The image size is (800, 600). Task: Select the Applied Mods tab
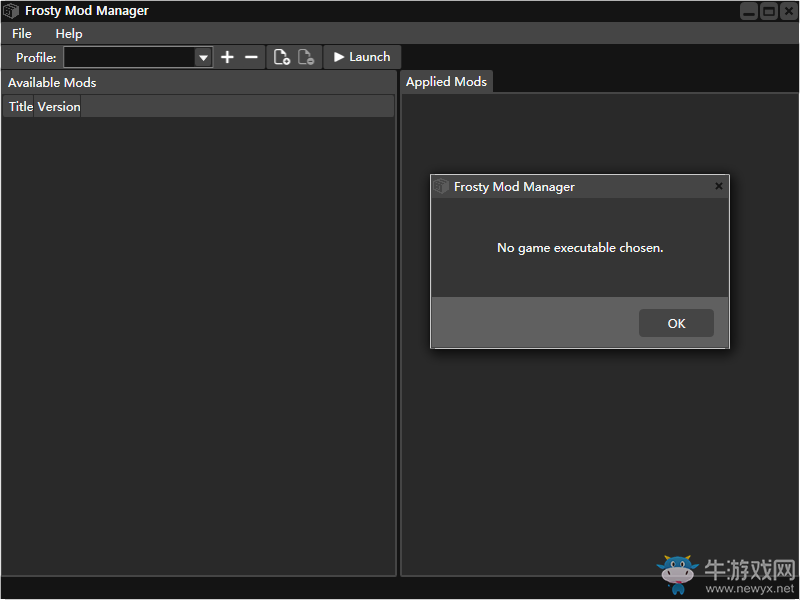(446, 82)
